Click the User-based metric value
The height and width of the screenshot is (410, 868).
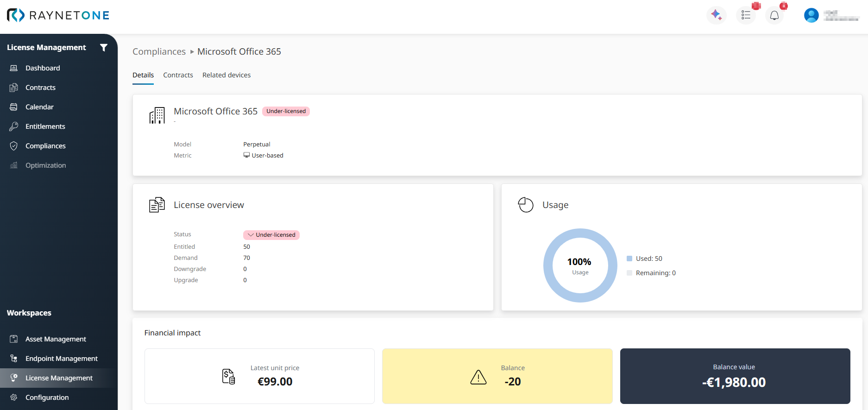pyautogui.click(x=267, y=156)
